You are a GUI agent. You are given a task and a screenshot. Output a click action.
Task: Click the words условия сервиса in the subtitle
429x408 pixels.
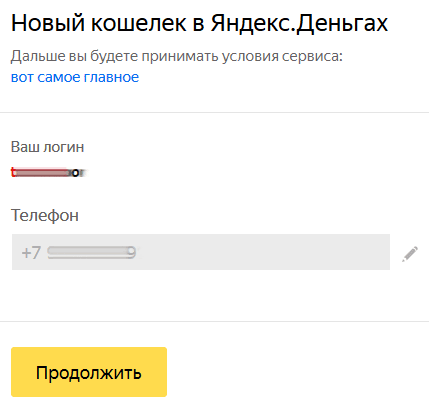click(282, 56)
